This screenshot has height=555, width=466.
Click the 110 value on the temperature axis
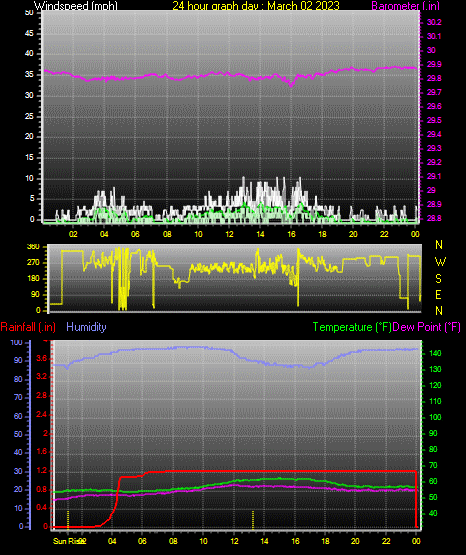click(x=435, y=401)
